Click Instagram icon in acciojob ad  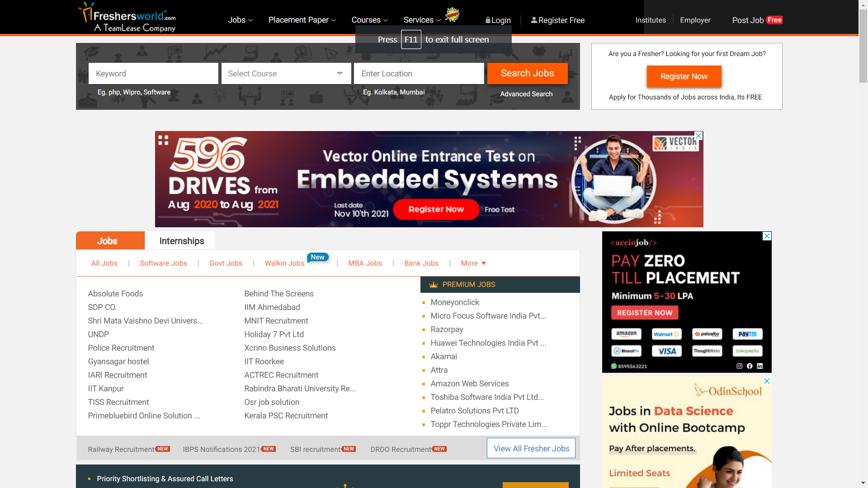(739, 366)
